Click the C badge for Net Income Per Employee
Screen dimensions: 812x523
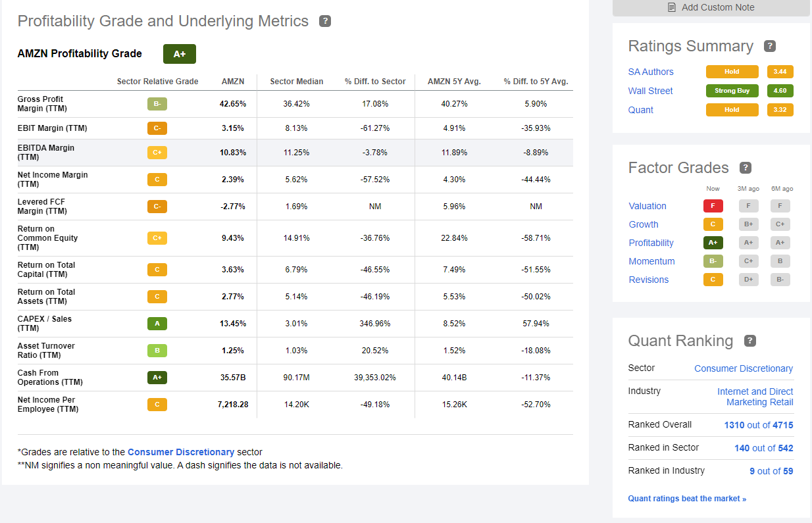tap(157, 405)
